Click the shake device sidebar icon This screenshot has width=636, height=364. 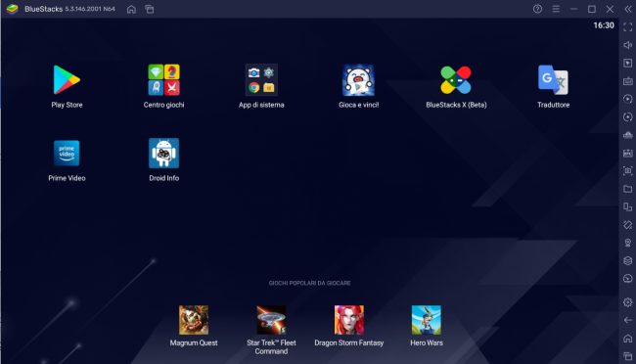[628, 225]
